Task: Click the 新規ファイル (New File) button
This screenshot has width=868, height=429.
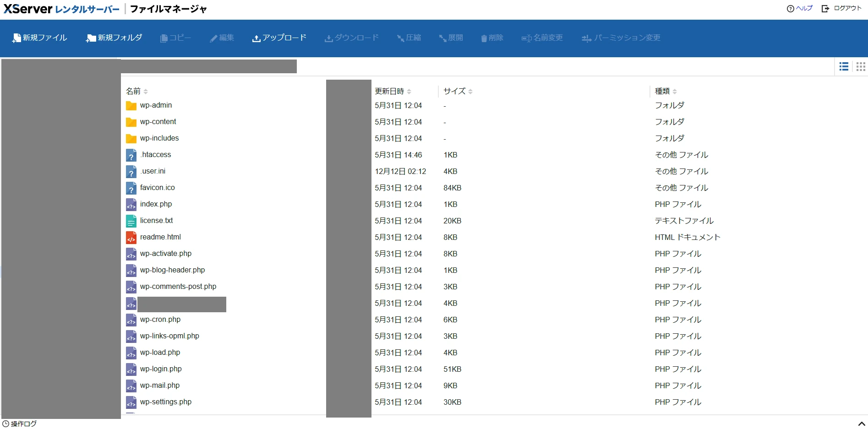Action: pyautogui.click(x=40, y=38)
